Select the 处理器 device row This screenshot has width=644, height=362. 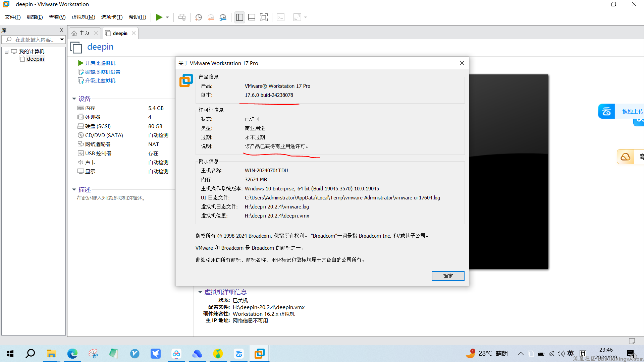(123, 117)
